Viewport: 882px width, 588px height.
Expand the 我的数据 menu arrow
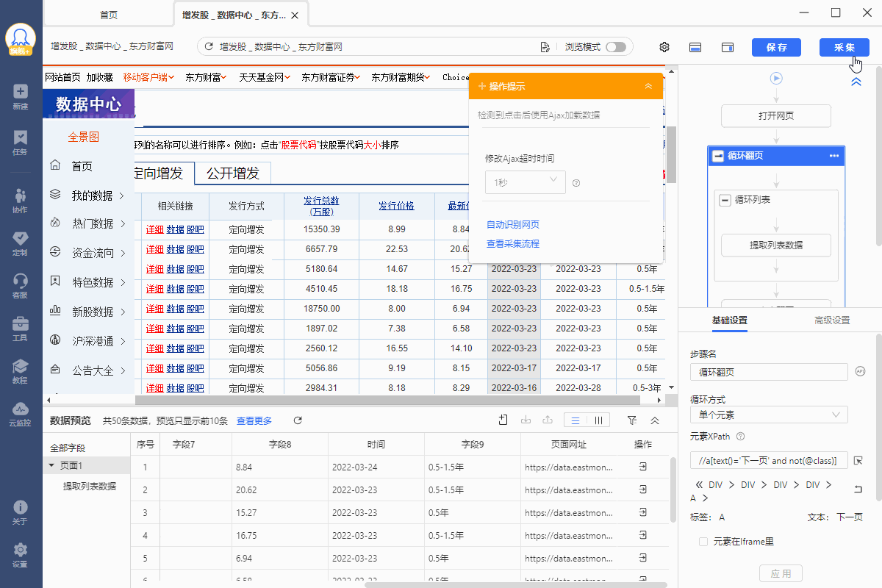click(x=121, y=196)
